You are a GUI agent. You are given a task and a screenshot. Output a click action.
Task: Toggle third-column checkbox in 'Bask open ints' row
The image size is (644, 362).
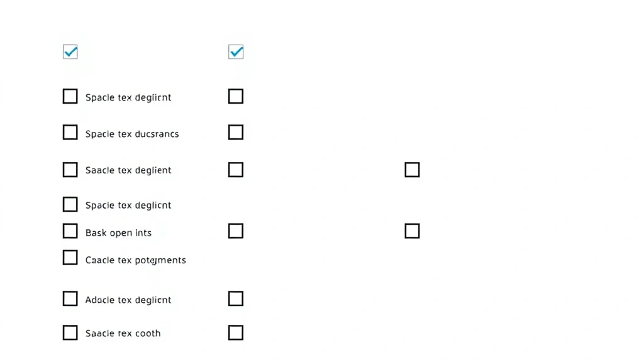click(x=412, y=231)
